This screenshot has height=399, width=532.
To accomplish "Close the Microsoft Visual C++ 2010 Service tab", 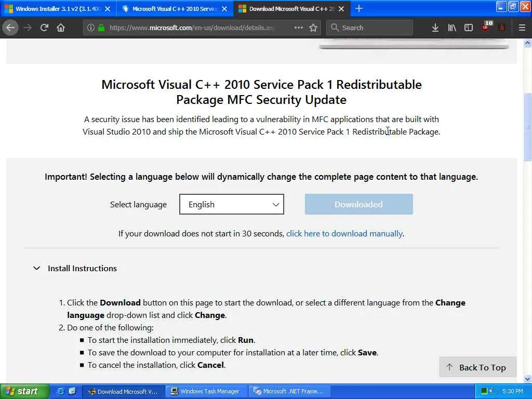I will pos(224,9).
